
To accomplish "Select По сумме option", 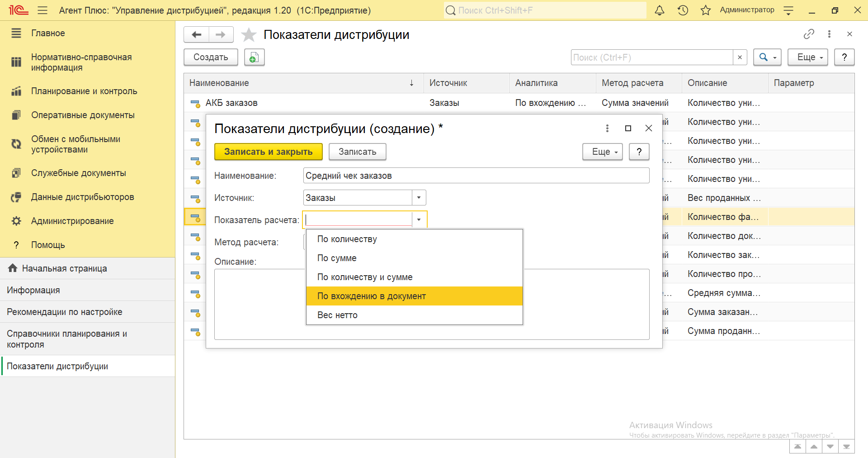I will [x=415, y=258].
